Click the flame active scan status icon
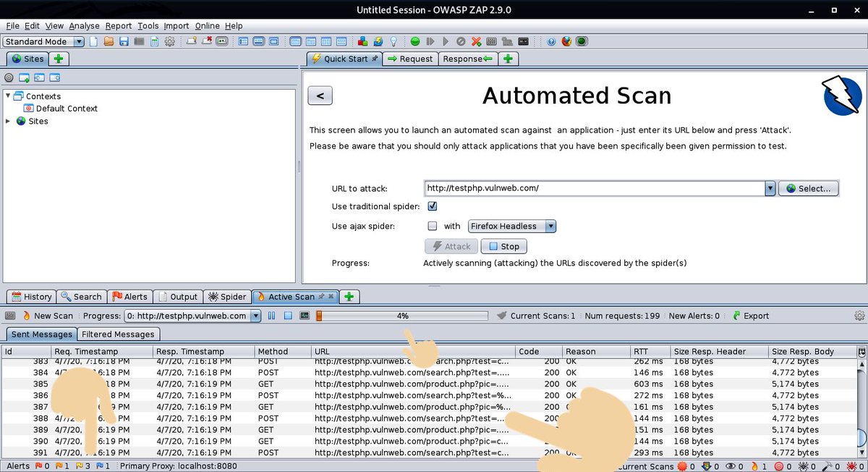The image size is (868, 472). [754, 466]
